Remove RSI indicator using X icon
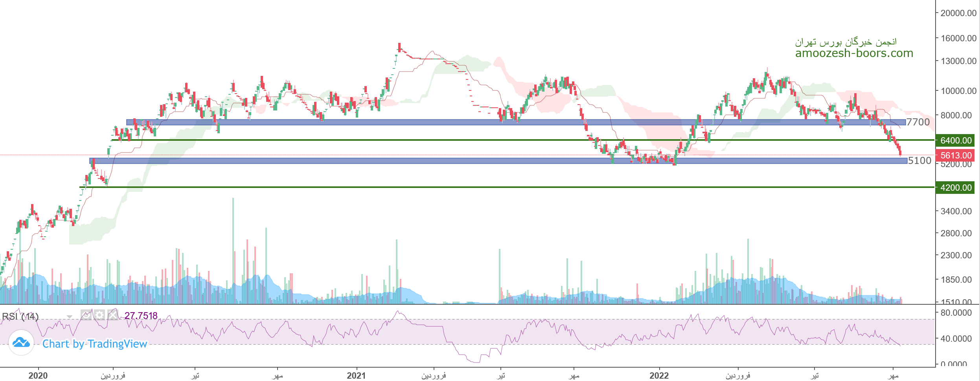Image resolution: width=980 pixels, height=381 pixels. tap(113, 315)
